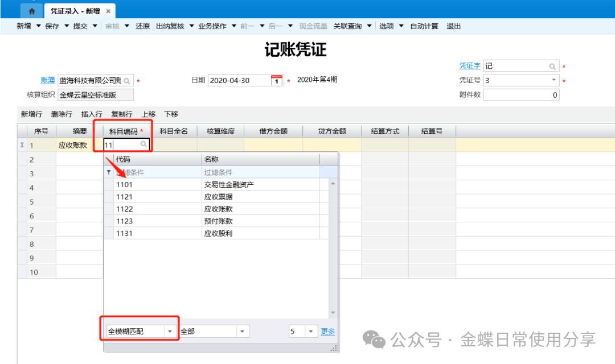
Task: Click the 删除行 button
Action: (61, 114)
